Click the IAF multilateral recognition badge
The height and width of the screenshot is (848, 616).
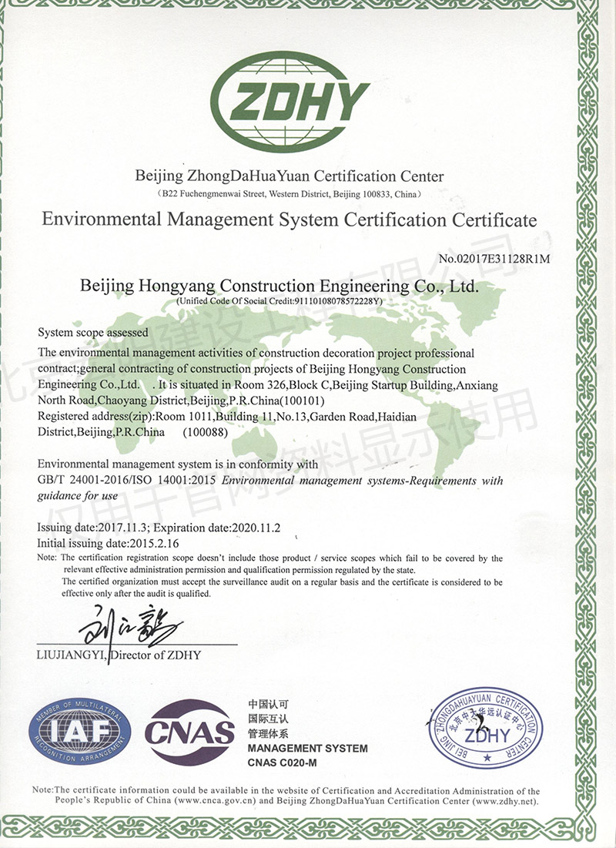pyautogui.click(x=79, y=731)
